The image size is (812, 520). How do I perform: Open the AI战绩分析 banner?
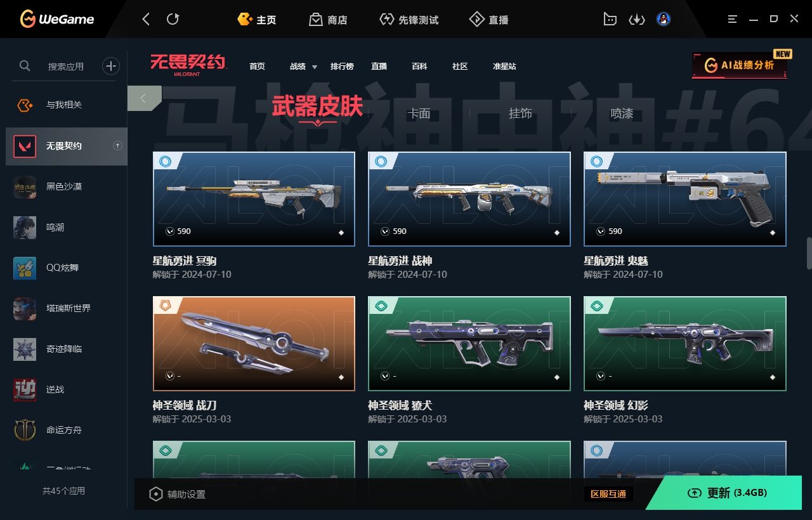[740, 65]
